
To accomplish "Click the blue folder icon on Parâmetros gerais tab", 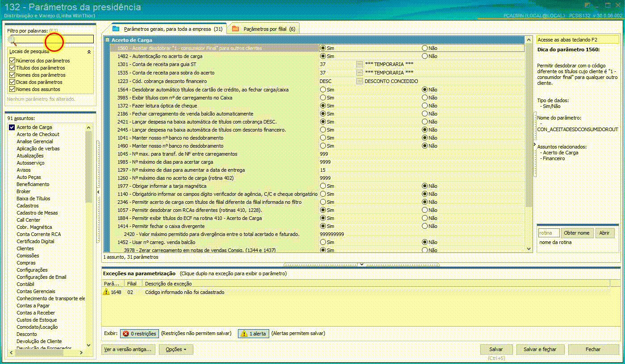I will click(116, 29).
